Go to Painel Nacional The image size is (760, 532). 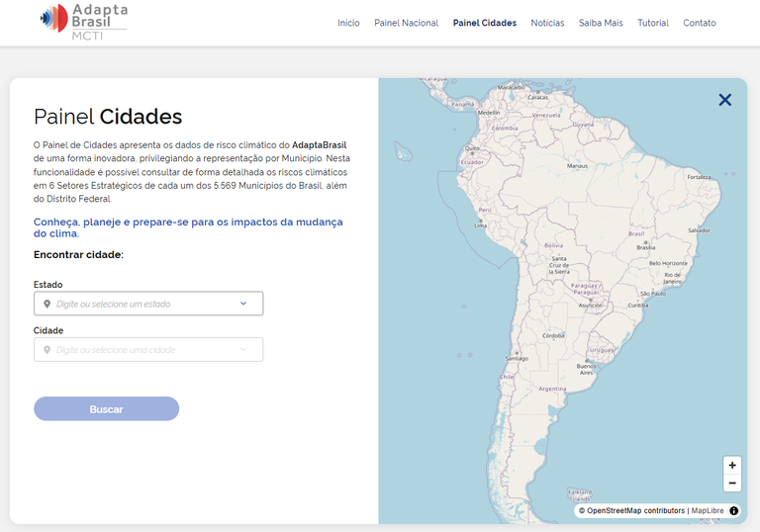[406, 23]
